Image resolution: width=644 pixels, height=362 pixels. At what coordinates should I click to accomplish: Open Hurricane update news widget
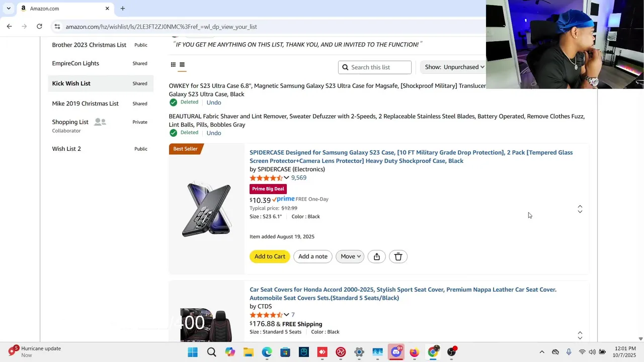coord(35,351)
